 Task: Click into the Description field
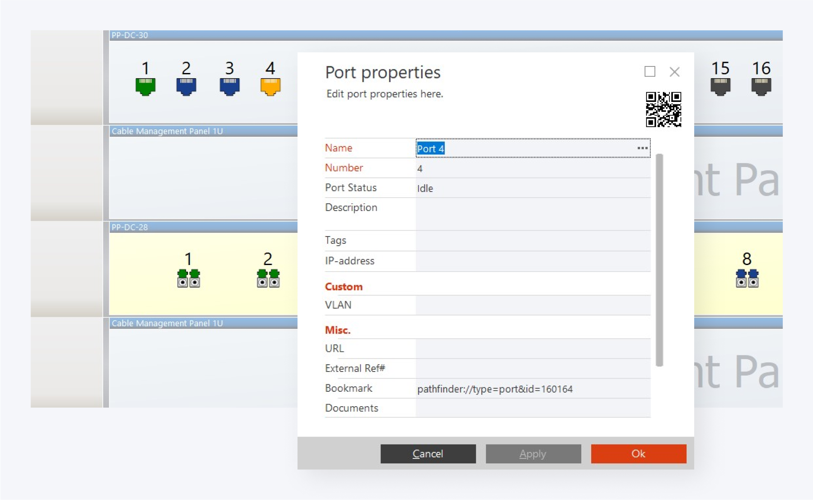pos(532,214)
